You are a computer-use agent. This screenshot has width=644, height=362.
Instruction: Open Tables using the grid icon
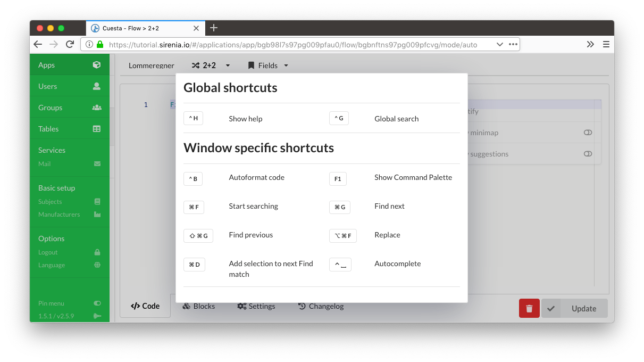click(x=97, y=128)
